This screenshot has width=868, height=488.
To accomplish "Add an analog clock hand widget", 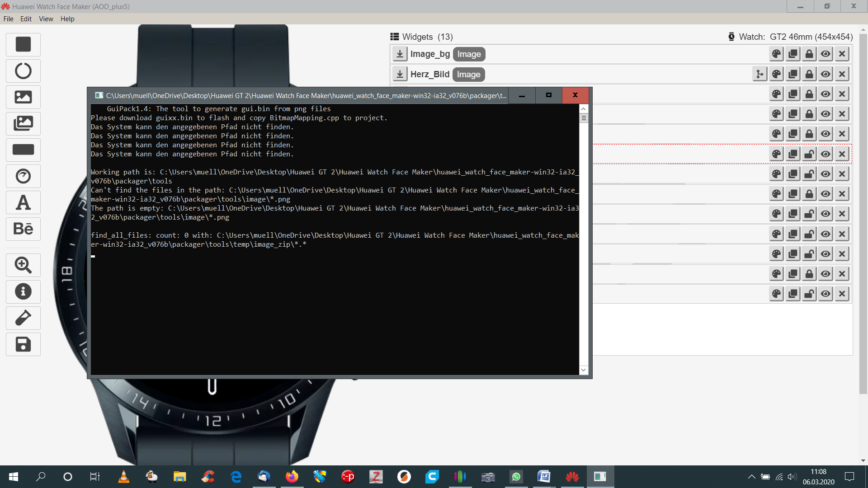I will tap(23, 176).
